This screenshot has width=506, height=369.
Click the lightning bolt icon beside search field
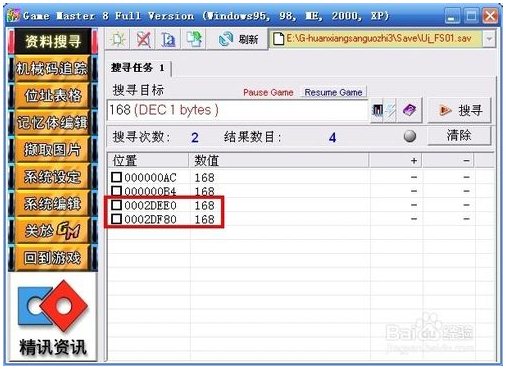tap(390, 110)
